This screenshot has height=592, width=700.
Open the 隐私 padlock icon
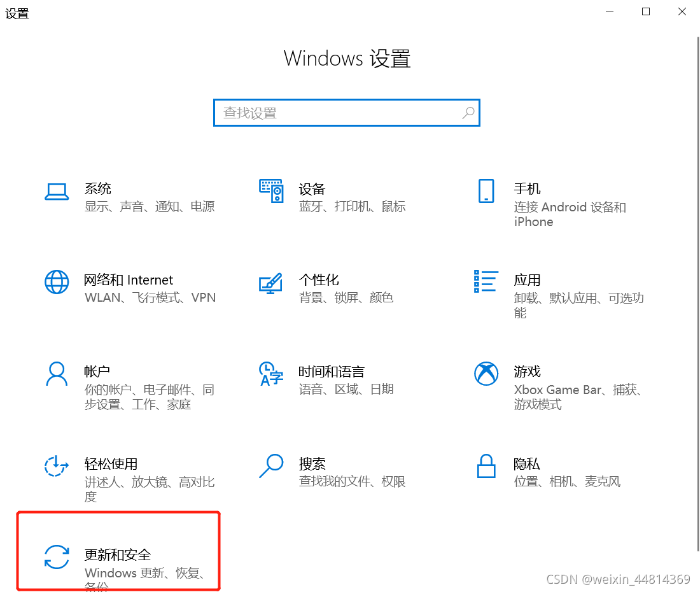pos(486,466)
